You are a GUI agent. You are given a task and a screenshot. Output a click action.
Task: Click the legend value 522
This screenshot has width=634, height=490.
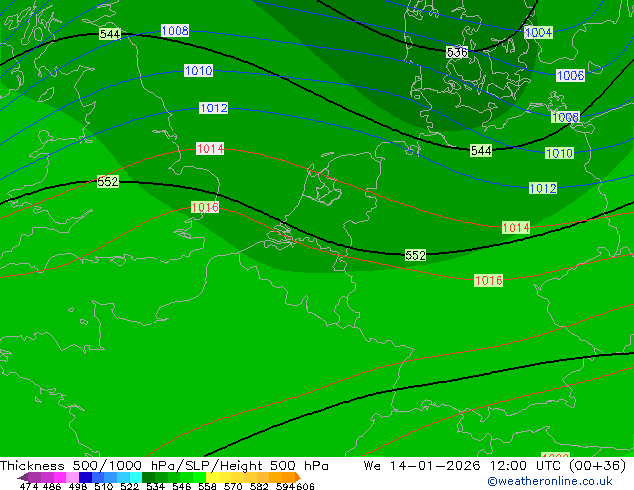pos(129,486)
